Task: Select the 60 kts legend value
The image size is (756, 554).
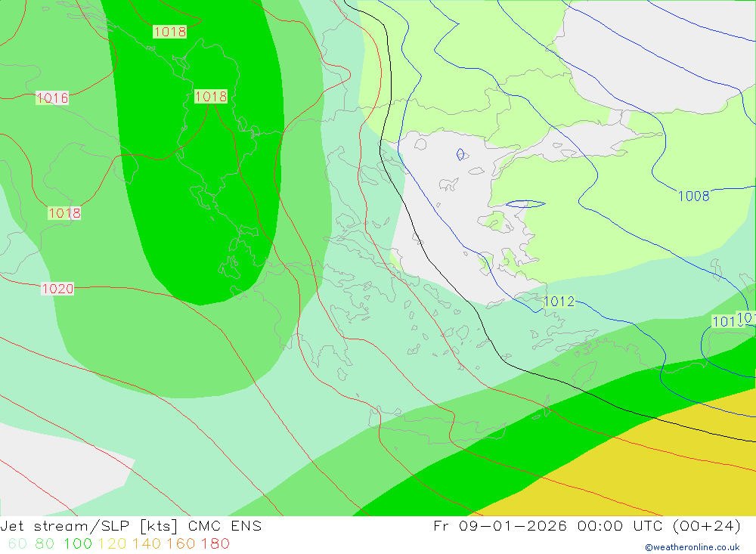Action: (x=17, y=544)
